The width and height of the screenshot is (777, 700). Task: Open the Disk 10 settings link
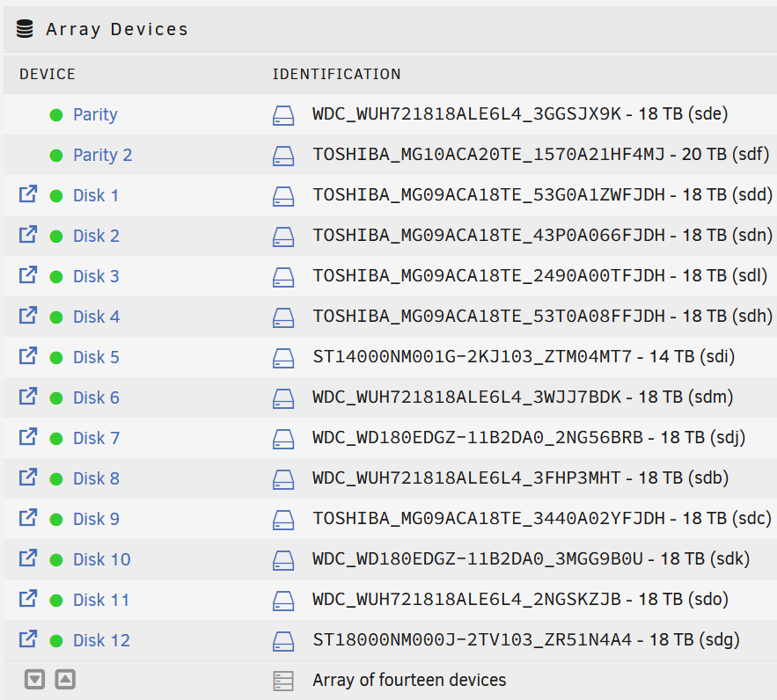(x=101, y=559)
